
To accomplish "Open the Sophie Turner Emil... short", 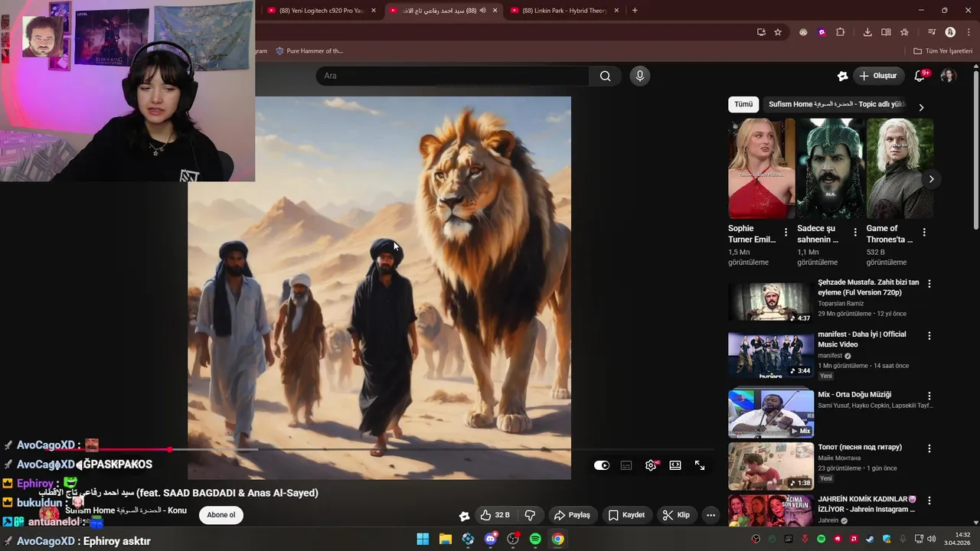I will click(x=761, y=168).
